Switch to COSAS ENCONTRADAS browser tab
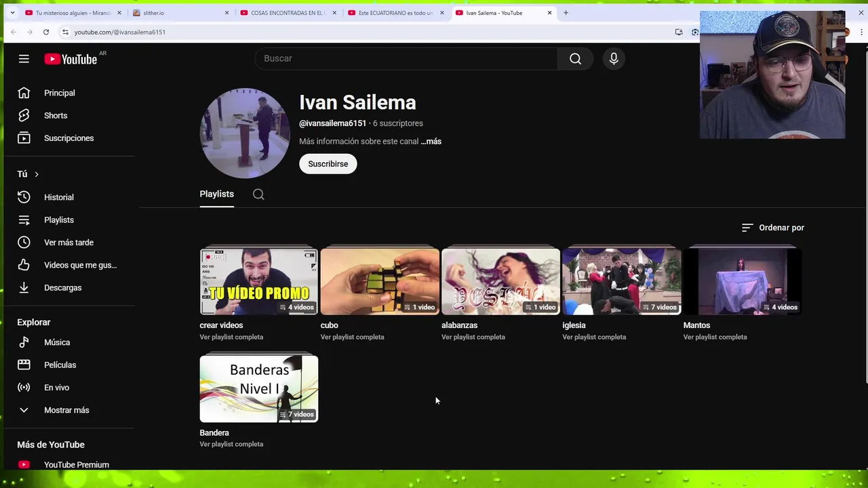This screenshot has height=488, width=868. tap(289, 13)
